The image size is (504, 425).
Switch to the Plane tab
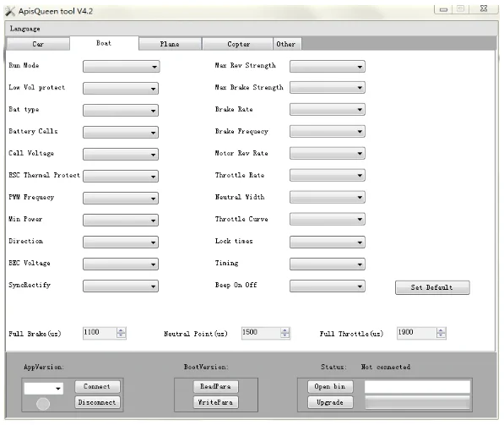click(170, 44)
